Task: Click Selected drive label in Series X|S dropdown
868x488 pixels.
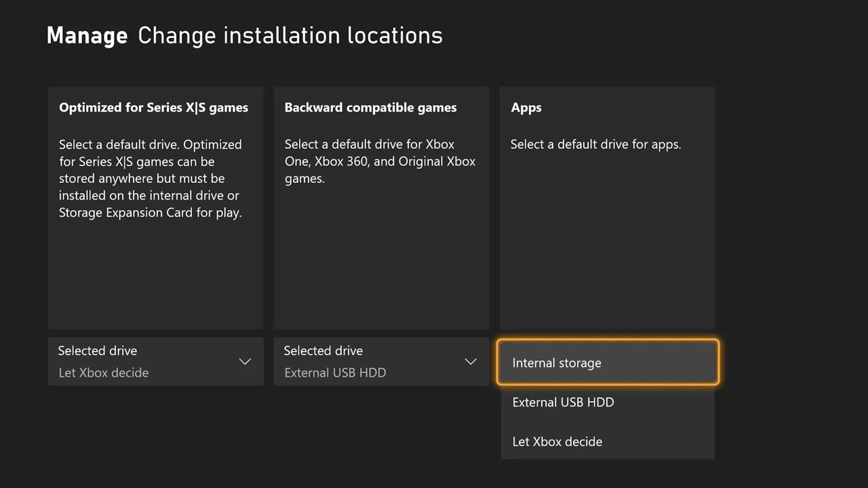Action: [x=98, y=350]
